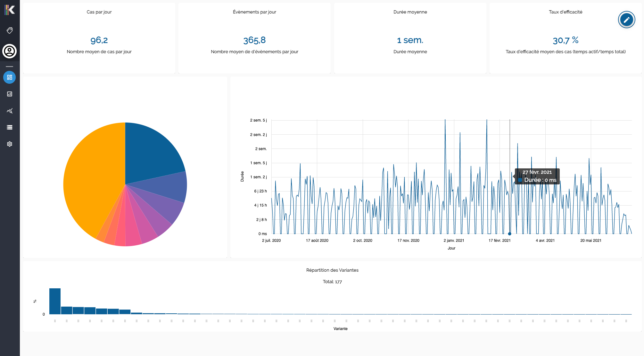Click the 30,7 % efficiency value

(x=566, y=40)
